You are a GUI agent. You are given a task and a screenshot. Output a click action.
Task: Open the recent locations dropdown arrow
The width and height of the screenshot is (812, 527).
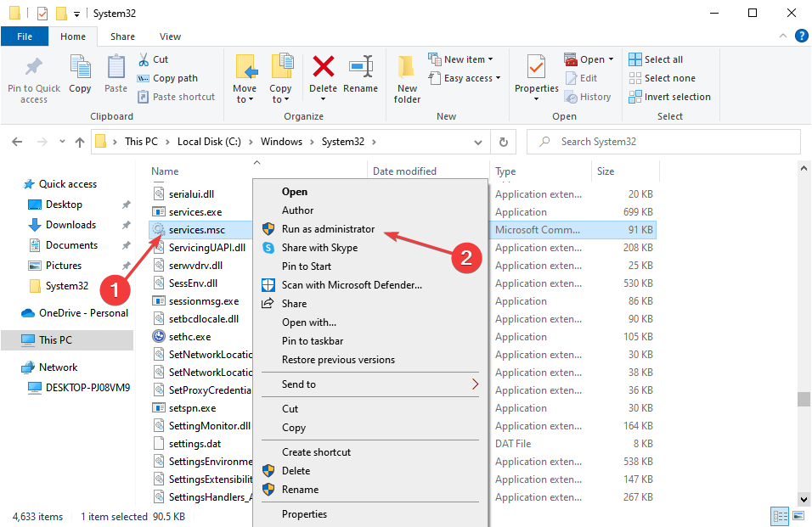(x=62, y=141)
